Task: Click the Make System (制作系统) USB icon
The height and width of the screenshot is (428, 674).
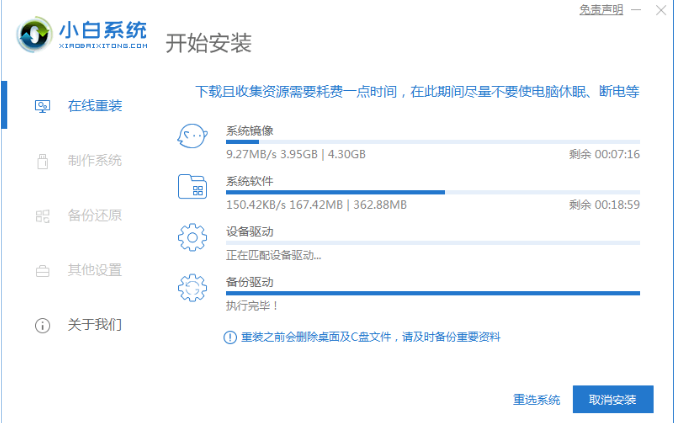Action: click(x=42, y=160)
